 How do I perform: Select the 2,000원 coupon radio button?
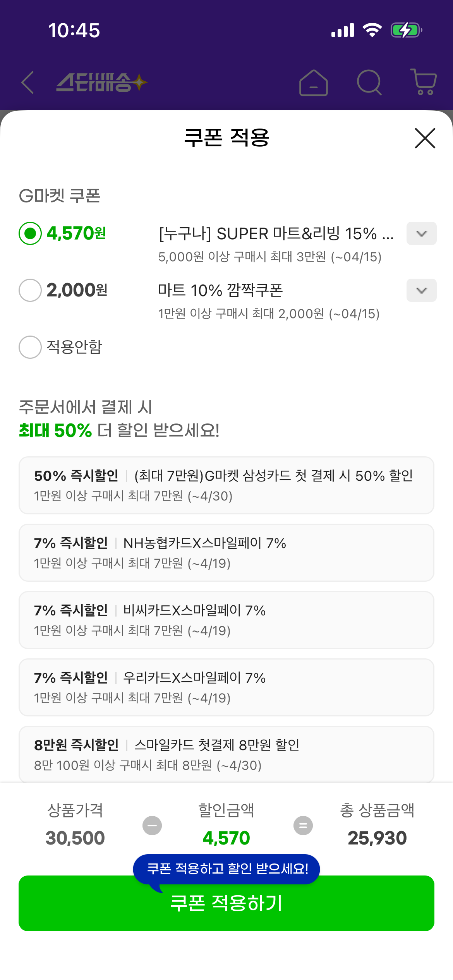coord(30,290)
